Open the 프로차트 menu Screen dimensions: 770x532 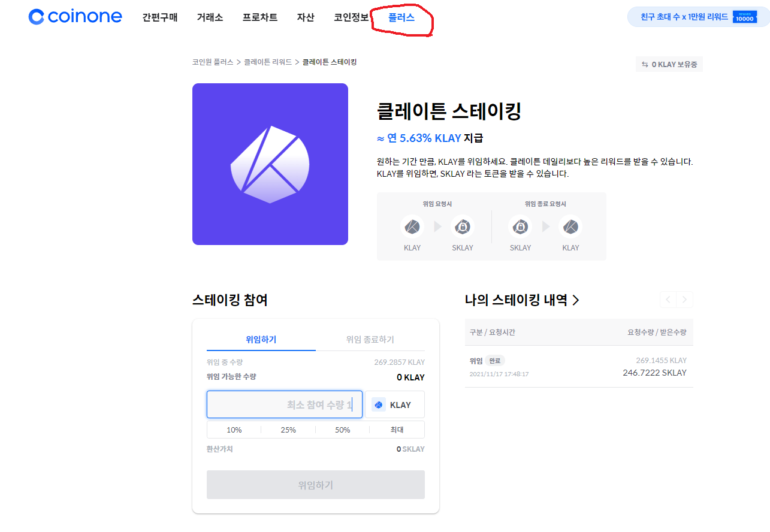pos(260,17)
